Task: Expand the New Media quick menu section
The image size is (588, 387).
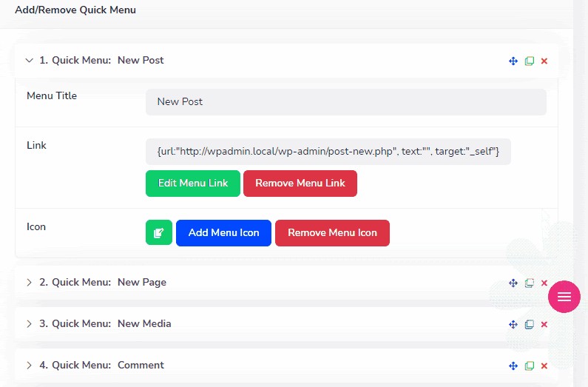Action: point(30,324)
